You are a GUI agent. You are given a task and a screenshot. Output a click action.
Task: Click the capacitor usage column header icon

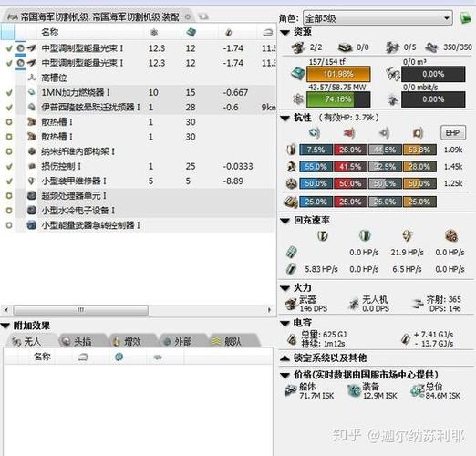click(229, 32)
